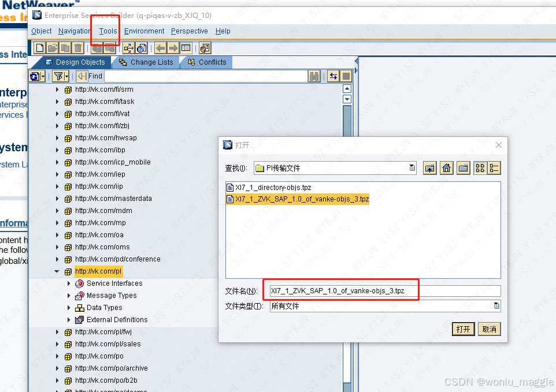Toggle the navigation area list icon
This screenshot has width=556, height=392.
[186, 48]
